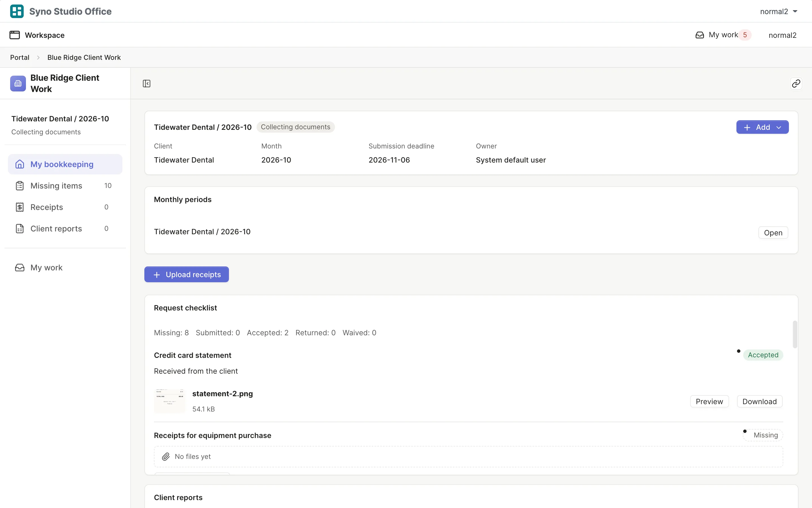Image resolution: width=812 pixels, height=508 pixels.
Task: Click the statement-2.png file name
Action: click(222, 394)
